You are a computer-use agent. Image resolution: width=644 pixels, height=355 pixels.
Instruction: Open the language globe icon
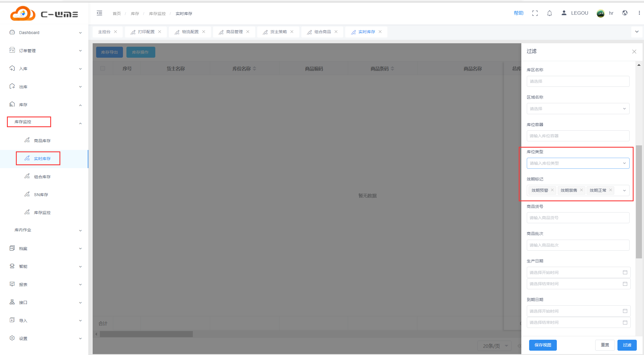(x=625, y=13)
